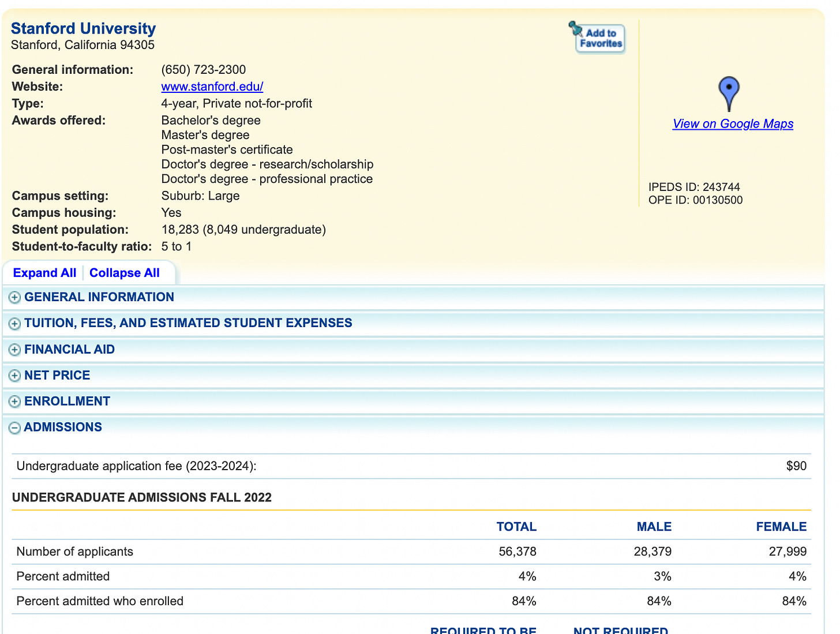This screenshot has width=840, height=634.
Task: Click the Stanford, California 94305 address
Action: click(x=83, y=45)
